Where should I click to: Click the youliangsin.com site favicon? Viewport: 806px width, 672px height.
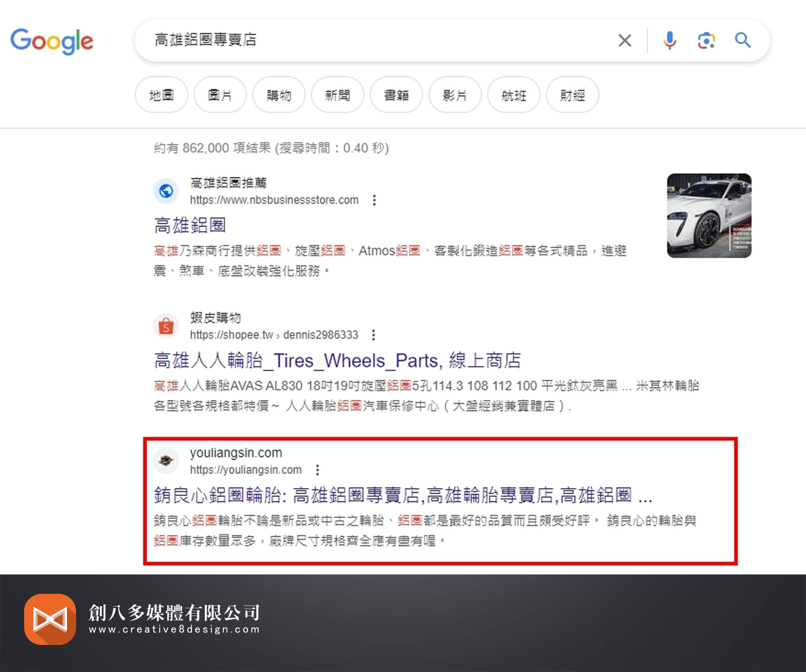pos(166,460)
